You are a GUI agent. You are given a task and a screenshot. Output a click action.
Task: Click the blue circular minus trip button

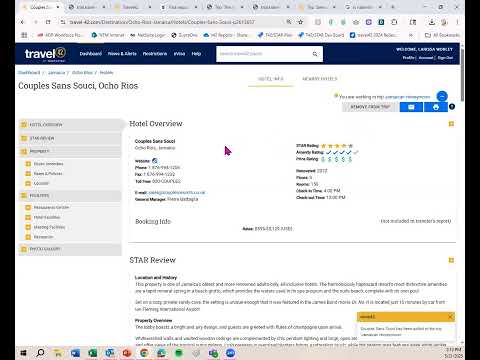[x=442, y=96]
